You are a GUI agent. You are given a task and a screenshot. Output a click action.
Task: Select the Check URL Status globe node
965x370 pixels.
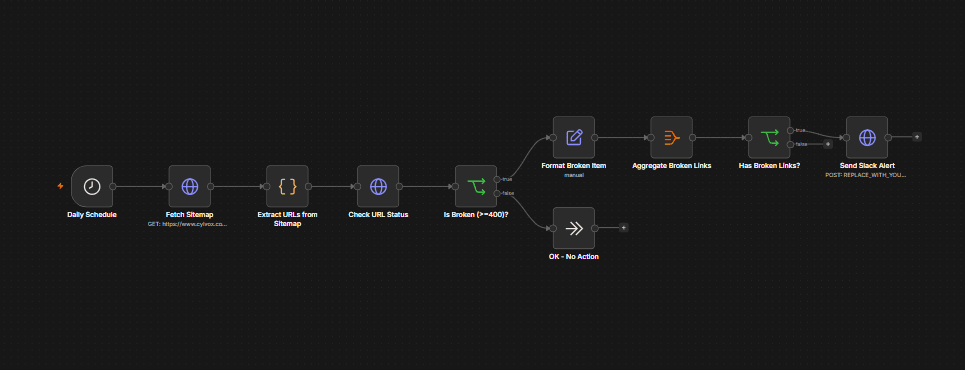tap(378, 186)
